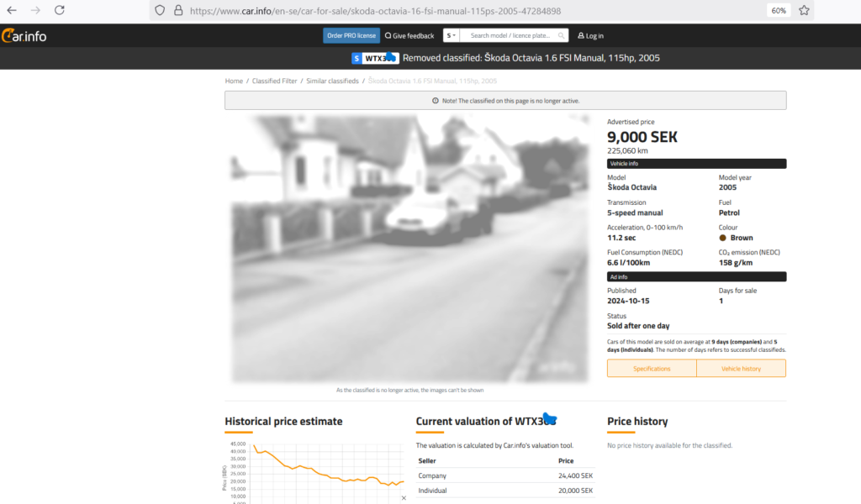Click the Specifications tab button
Viewport: 861px width, 504px height.
(652, 369)
